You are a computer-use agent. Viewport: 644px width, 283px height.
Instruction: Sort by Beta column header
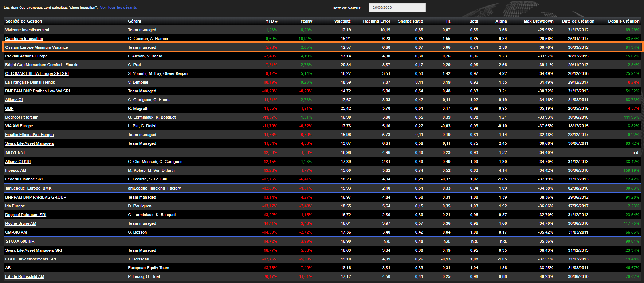coord(474,21)
